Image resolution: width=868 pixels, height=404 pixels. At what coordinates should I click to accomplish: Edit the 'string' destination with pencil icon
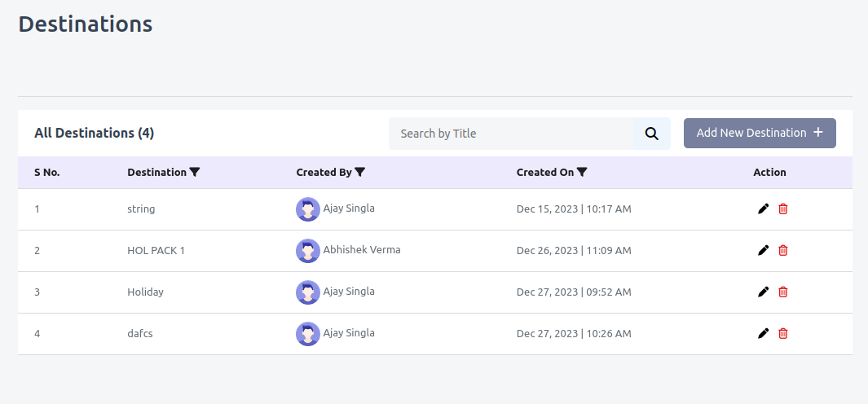[764, 209]
